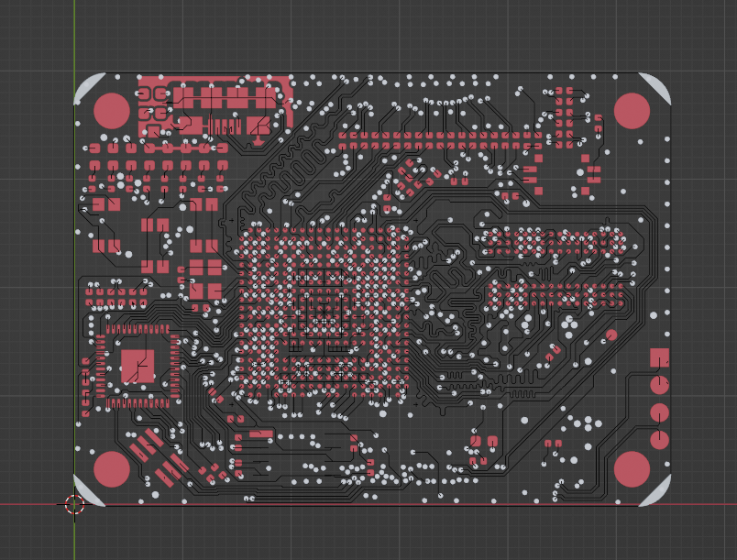Click the 3D cursor at the world origin
This screenshot has width=737, height=560.
point(74,503)
